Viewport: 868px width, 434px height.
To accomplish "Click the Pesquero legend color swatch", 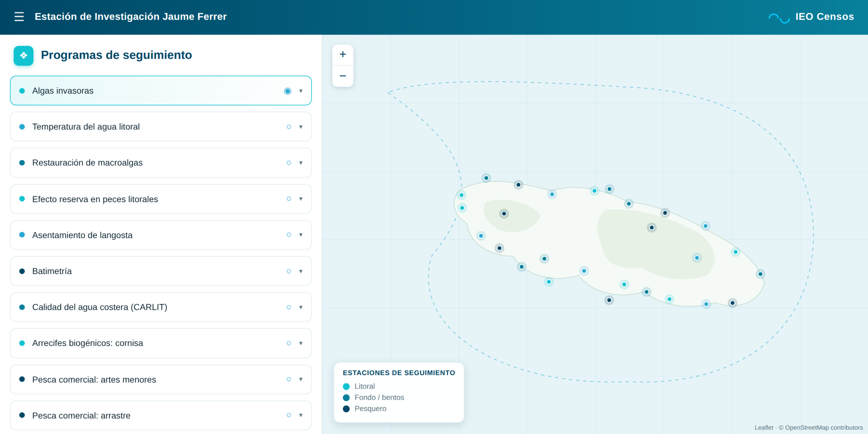I will pos(346,409).
